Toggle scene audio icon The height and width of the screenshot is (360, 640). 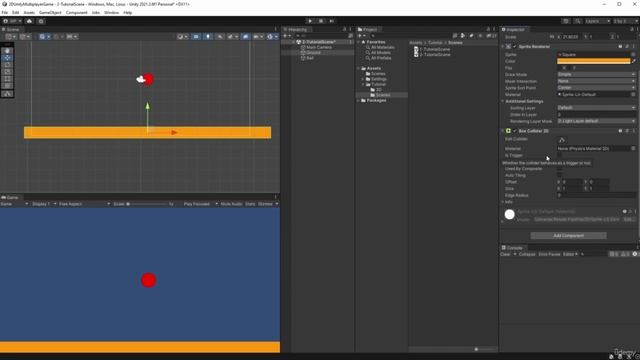pos(220,37)
